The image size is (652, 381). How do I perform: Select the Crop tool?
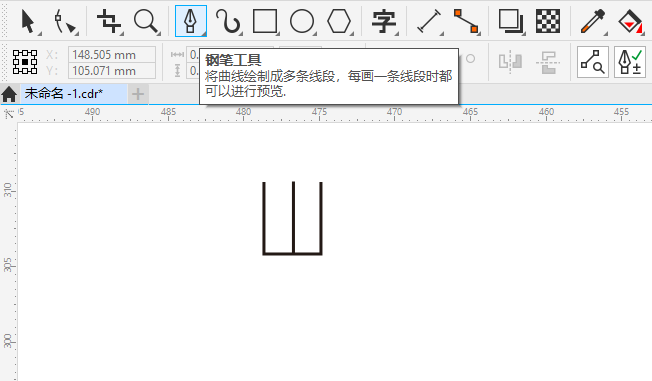[109, 21]
